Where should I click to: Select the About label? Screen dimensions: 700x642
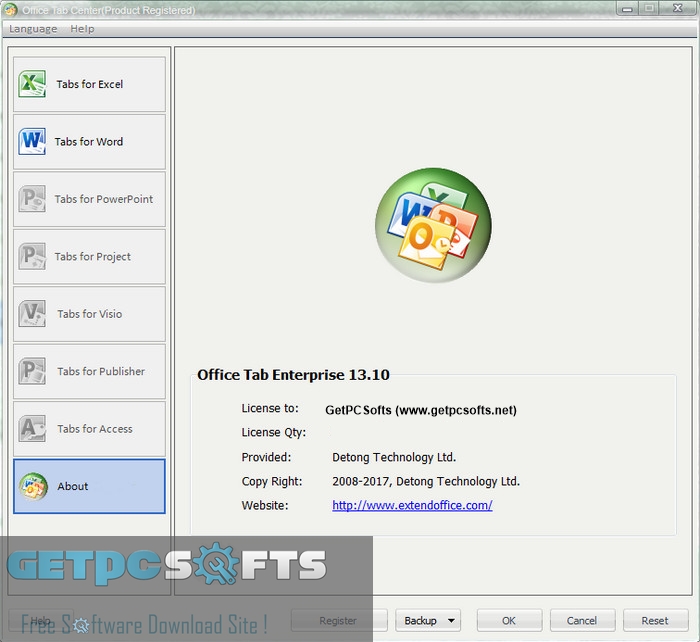click(72, 486)
